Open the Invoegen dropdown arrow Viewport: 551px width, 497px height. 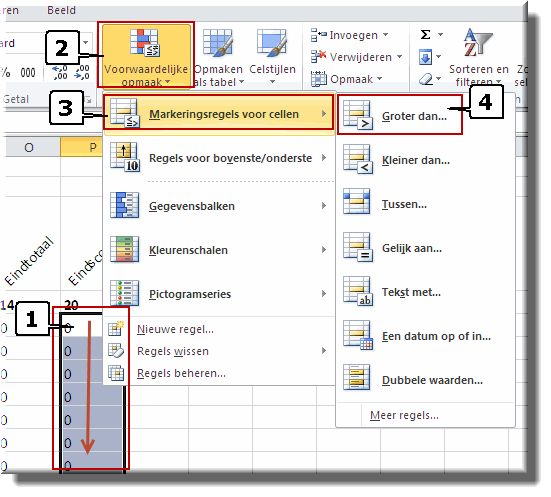click(x=385, y=35)
